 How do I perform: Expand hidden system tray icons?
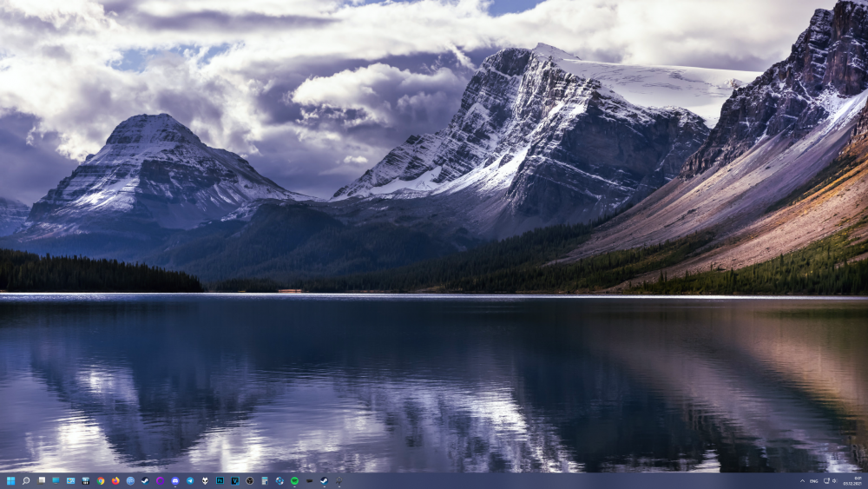click(802, 480)
